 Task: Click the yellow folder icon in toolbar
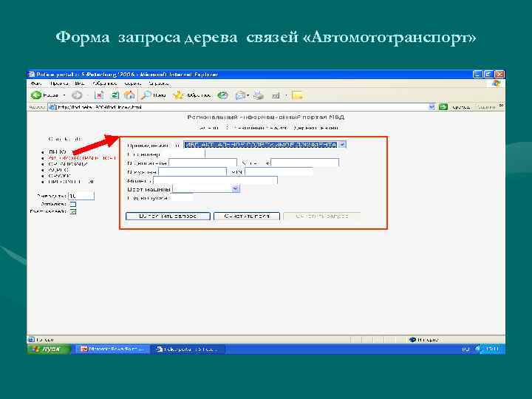[x=297, y=95]
